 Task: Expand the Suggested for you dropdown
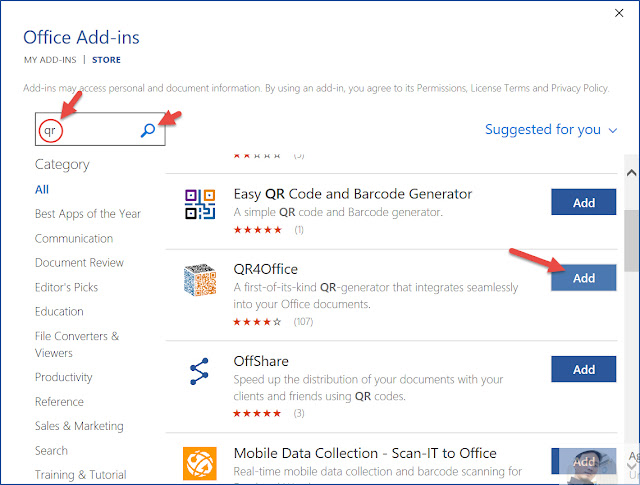[551, 130]
